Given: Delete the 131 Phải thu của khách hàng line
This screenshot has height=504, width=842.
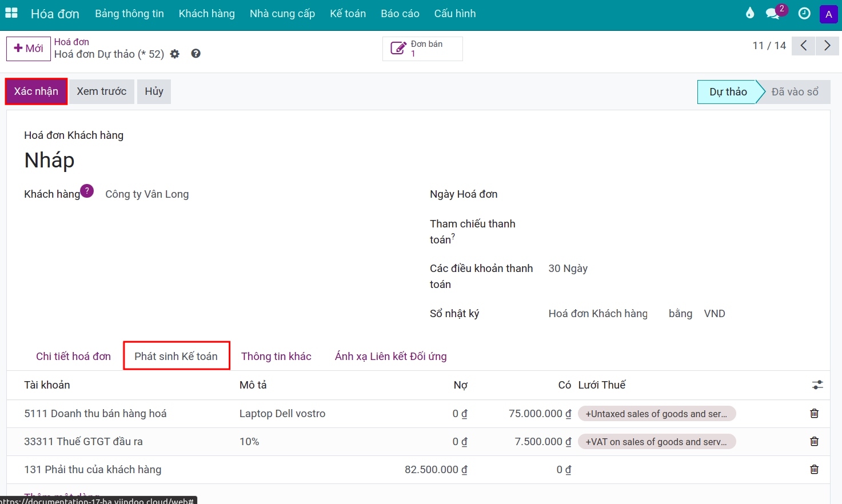Looking at the screenshot, I should (815, 469).
